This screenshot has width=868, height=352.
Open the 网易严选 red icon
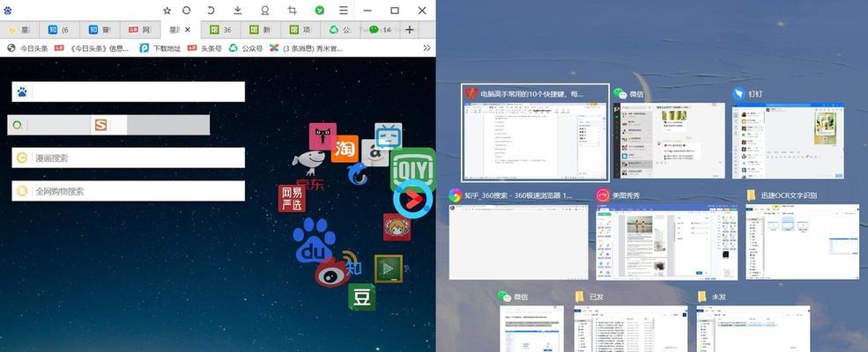[292, 199]
